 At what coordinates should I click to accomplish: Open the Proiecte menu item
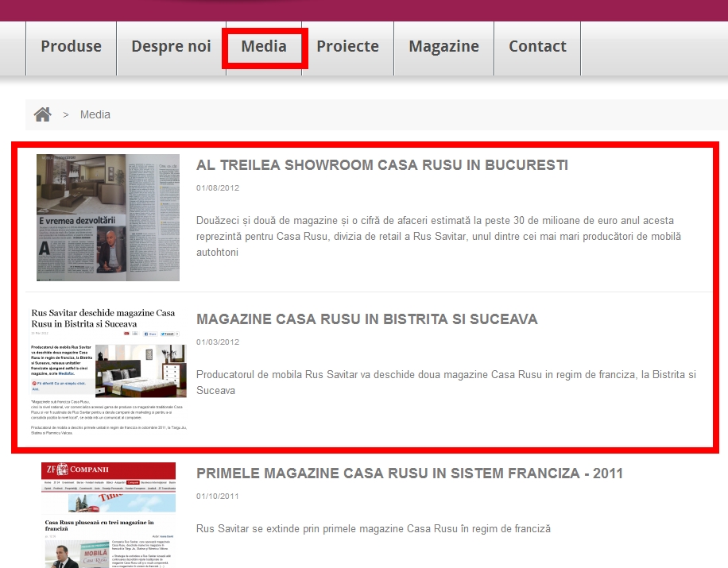pyautogui.click(x=348, y=46)
